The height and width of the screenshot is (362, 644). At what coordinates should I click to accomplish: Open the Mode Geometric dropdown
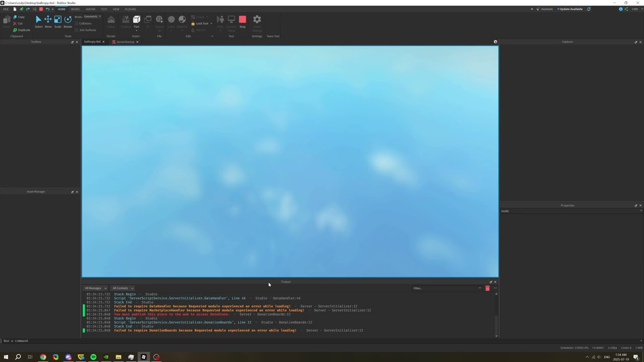(92, 17)
